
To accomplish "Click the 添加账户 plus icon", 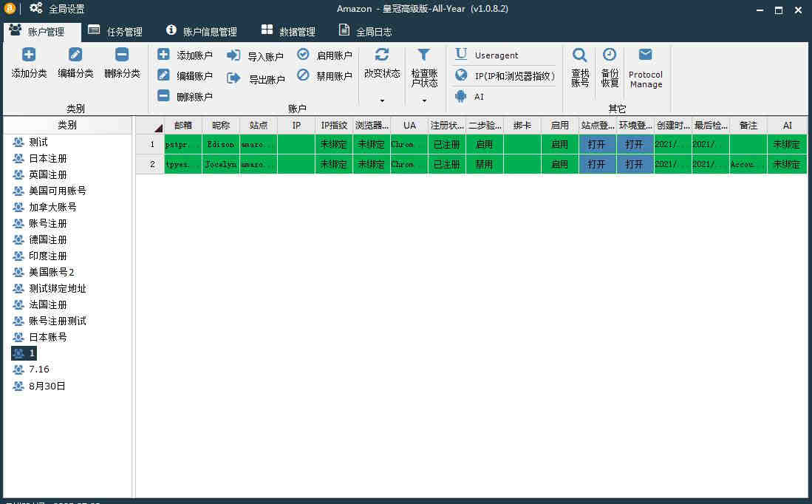I will click(163, 55).
